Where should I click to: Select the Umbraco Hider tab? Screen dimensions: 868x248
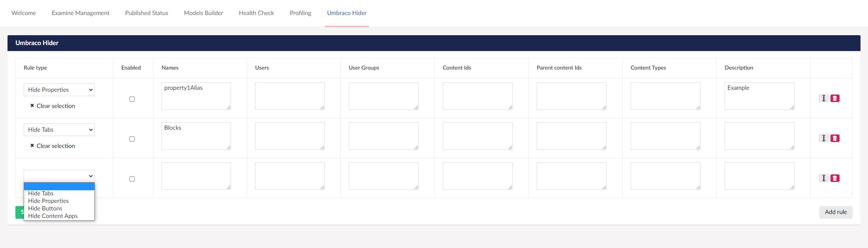[347, 13]
